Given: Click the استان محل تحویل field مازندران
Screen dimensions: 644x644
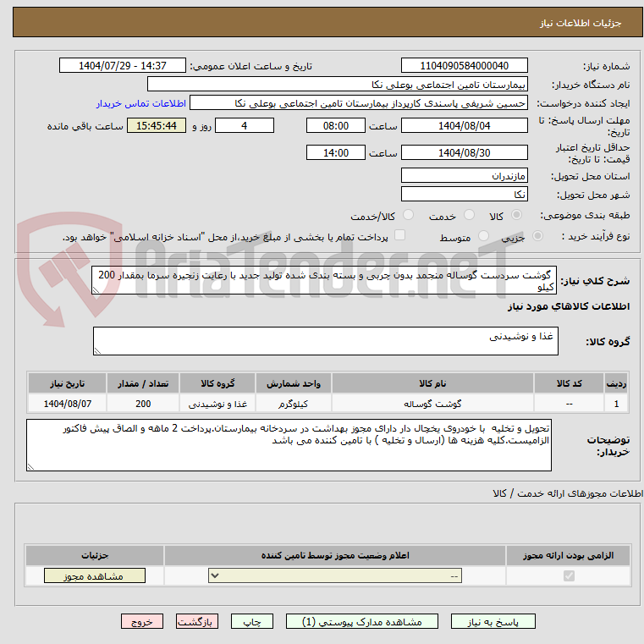Looking at the screenshot, I should coord(464,176).
